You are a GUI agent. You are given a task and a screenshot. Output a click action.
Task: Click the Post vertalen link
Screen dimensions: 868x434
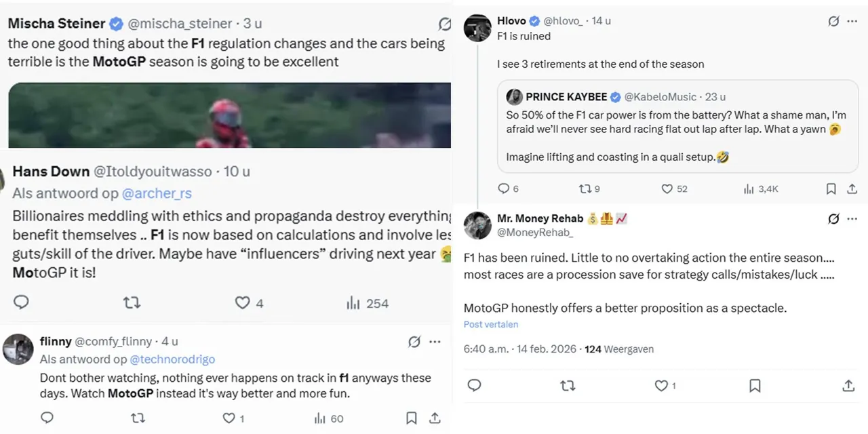(x=490, y=324)
